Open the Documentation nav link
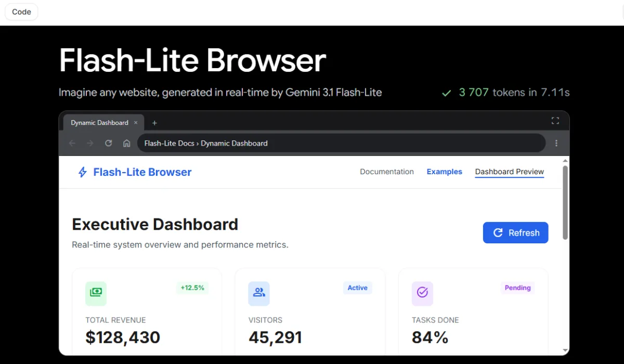 coord(387,172)
